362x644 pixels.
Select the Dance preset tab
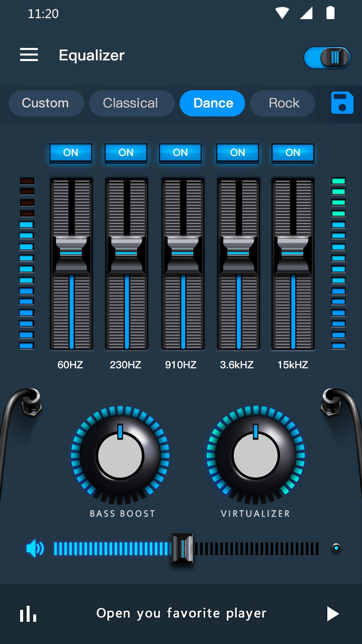tap(213, 103)
